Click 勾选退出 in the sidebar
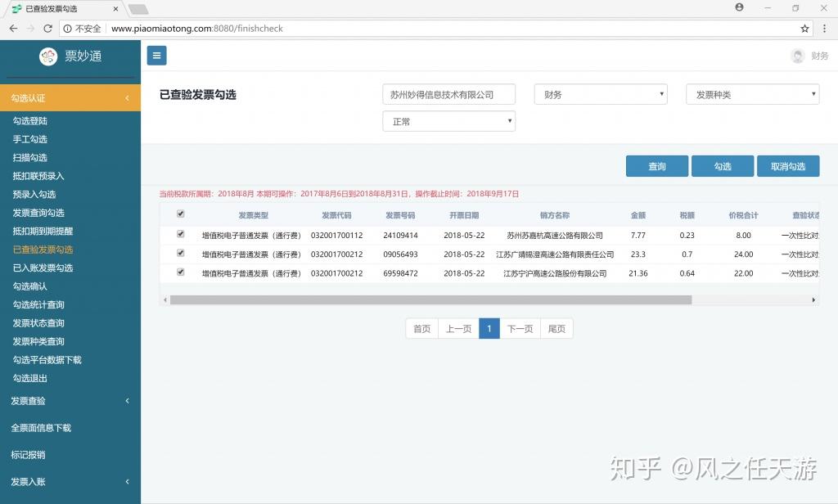838x504 pixels. [x=30, y=378]
